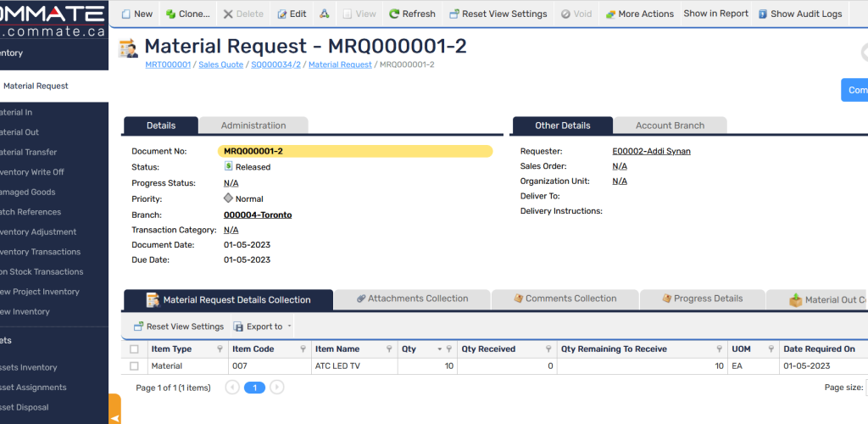The image size is (868, 424).
Task: Open the E00002-Addi Synan requester link
Action: click(651, 151)
